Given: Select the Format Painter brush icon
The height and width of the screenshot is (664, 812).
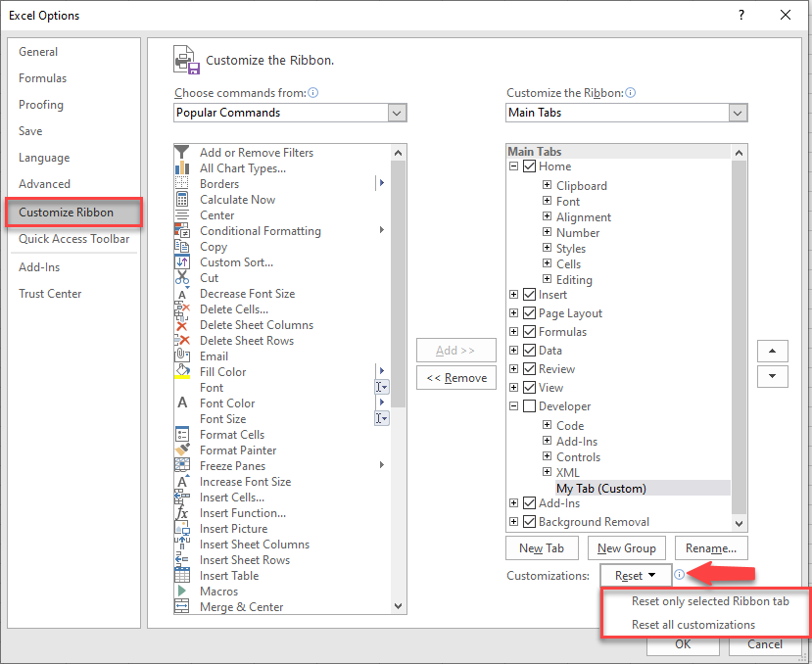Looking at the screenshot, I should coord(182,451).
